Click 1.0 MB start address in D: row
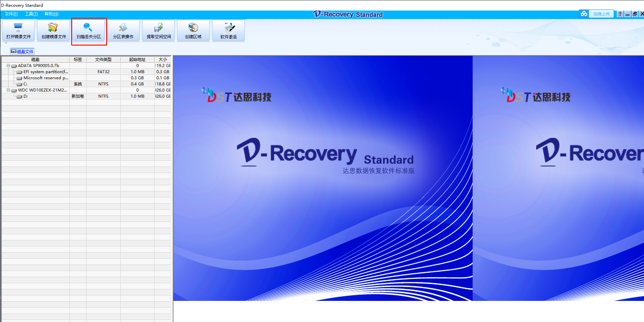The width and height of the screenshot is (644, 322). tap(137, 96)
